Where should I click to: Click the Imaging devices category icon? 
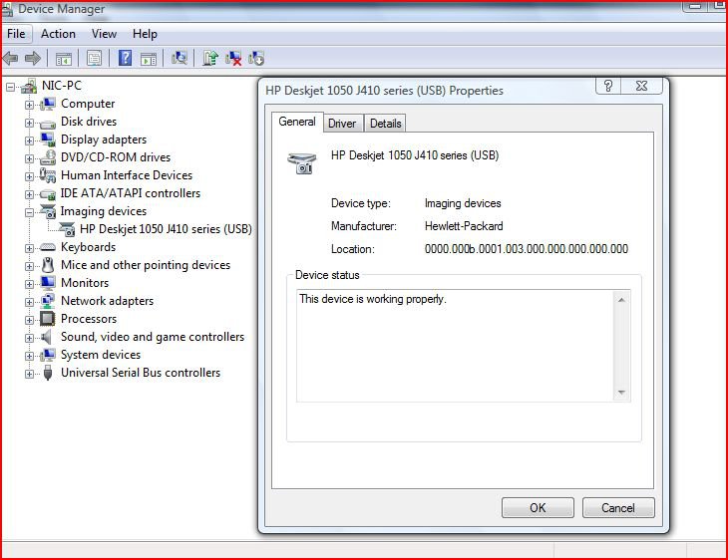pos(47,211)
